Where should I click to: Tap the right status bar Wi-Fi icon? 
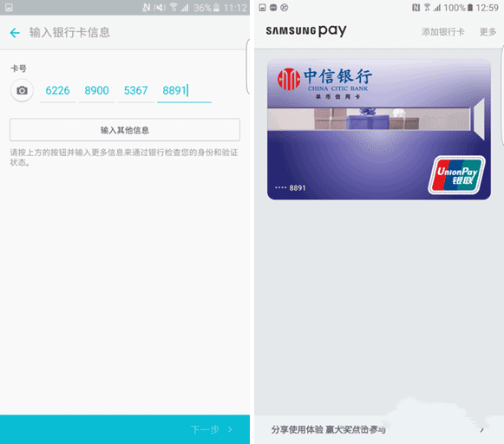[x=427, y=8]
